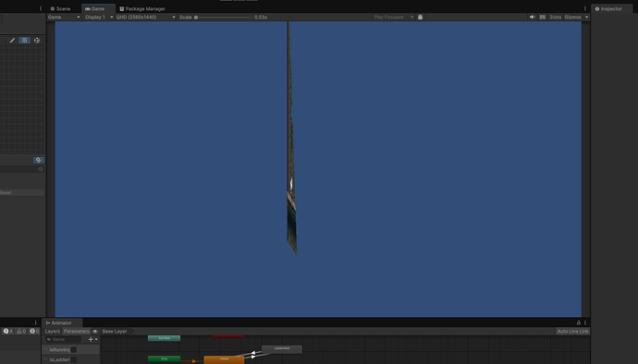Open the options menu left of Scene tab

[x=41, y=8]
